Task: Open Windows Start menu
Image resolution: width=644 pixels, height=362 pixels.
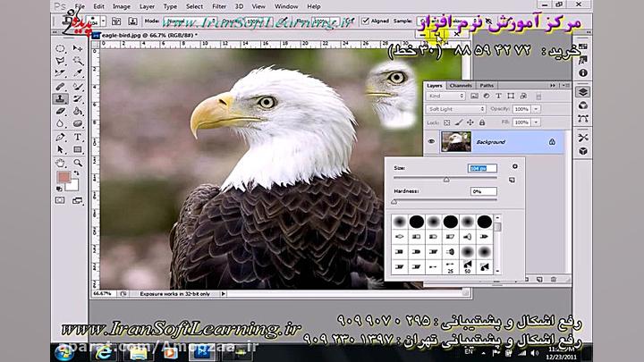Action: 64,352
